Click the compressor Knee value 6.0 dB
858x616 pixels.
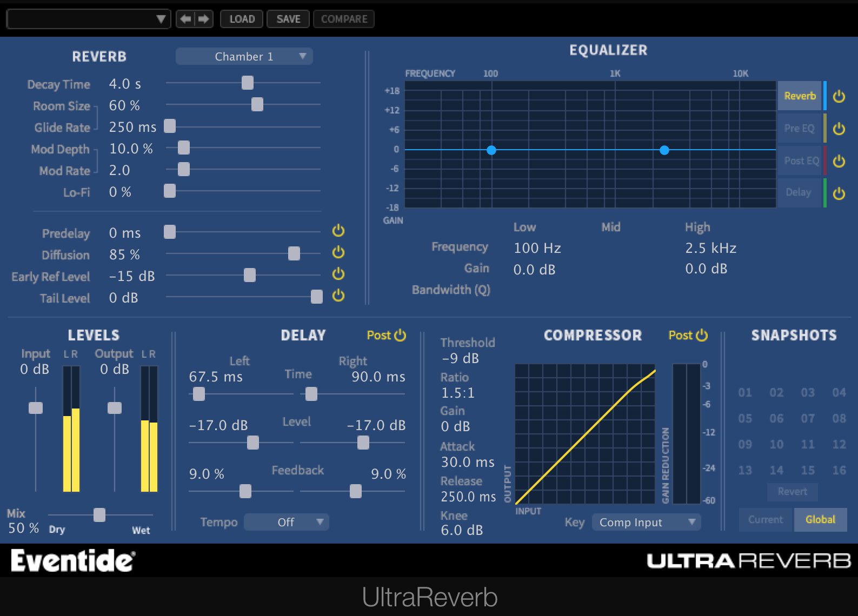(462, 530)
